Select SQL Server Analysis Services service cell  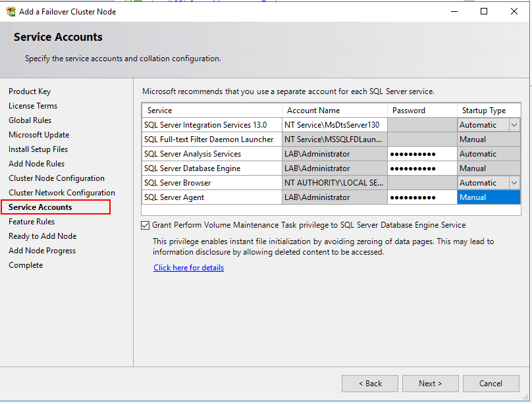(212, 154)
